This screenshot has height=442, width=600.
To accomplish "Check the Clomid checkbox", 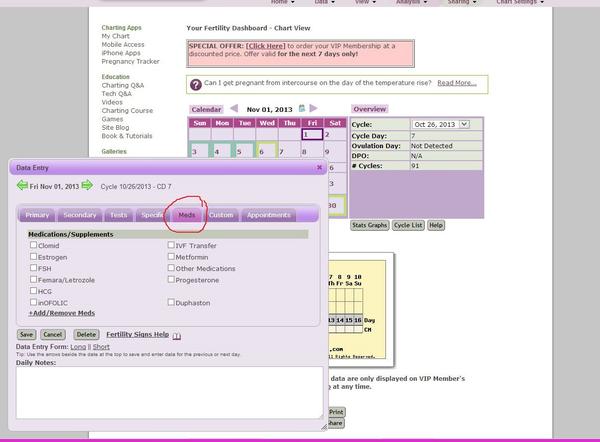I will 34,245.
